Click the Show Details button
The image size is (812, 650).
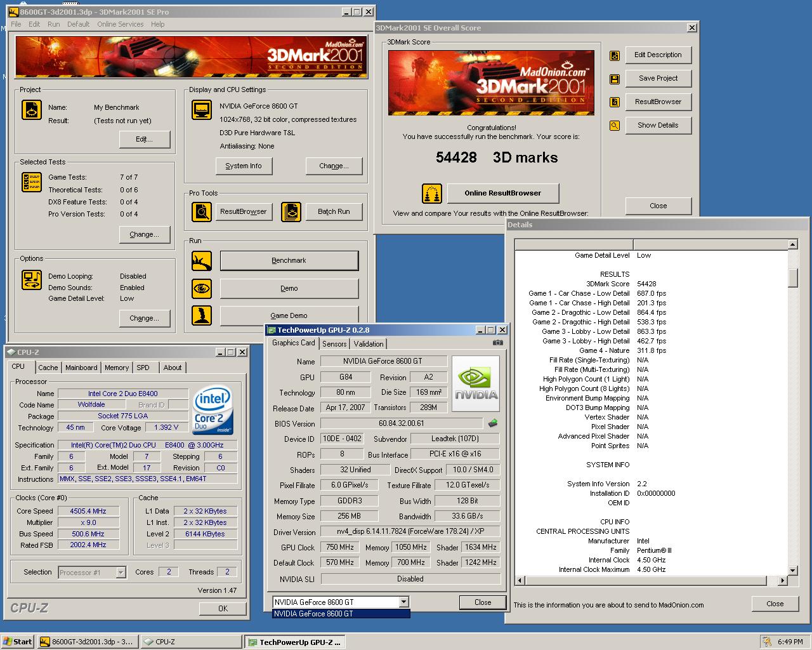pyautogui.click(x=658, y=125)
